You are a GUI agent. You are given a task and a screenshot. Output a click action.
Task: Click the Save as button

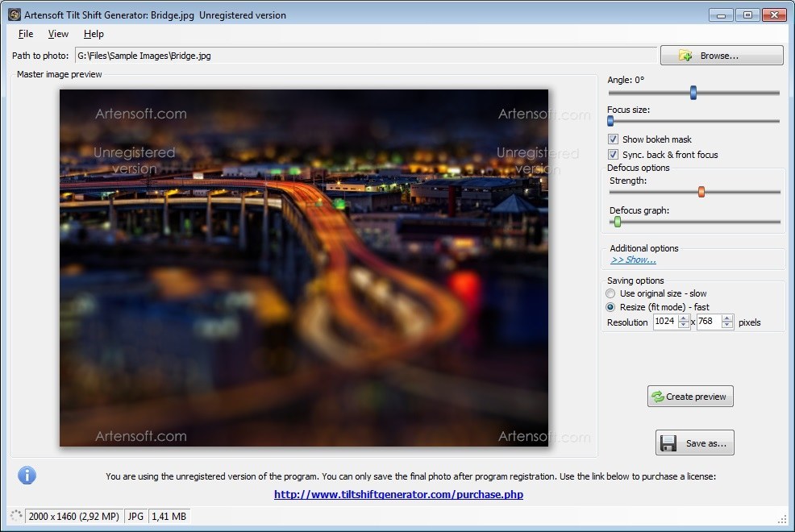pyautogui.click(x=694, y=442)
